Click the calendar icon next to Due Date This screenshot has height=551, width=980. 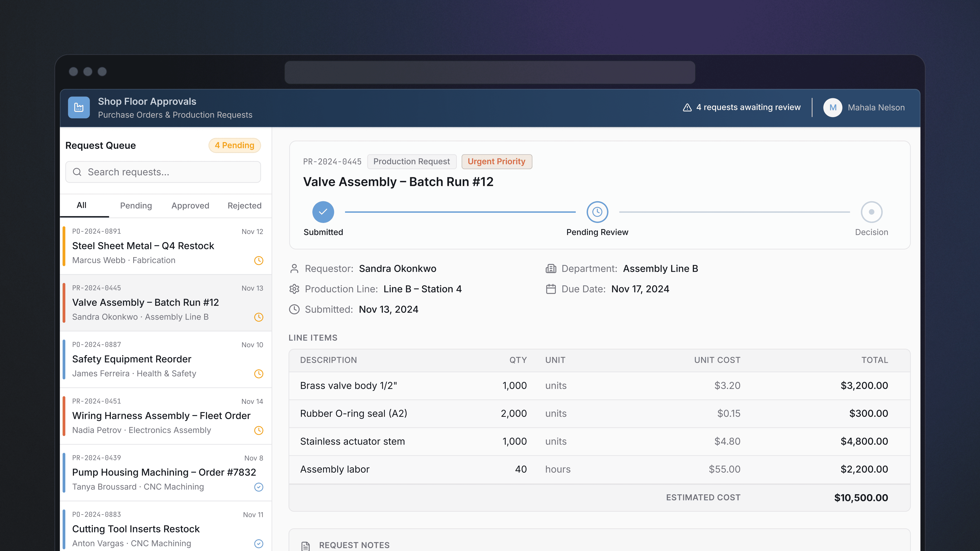pos(551,289)
